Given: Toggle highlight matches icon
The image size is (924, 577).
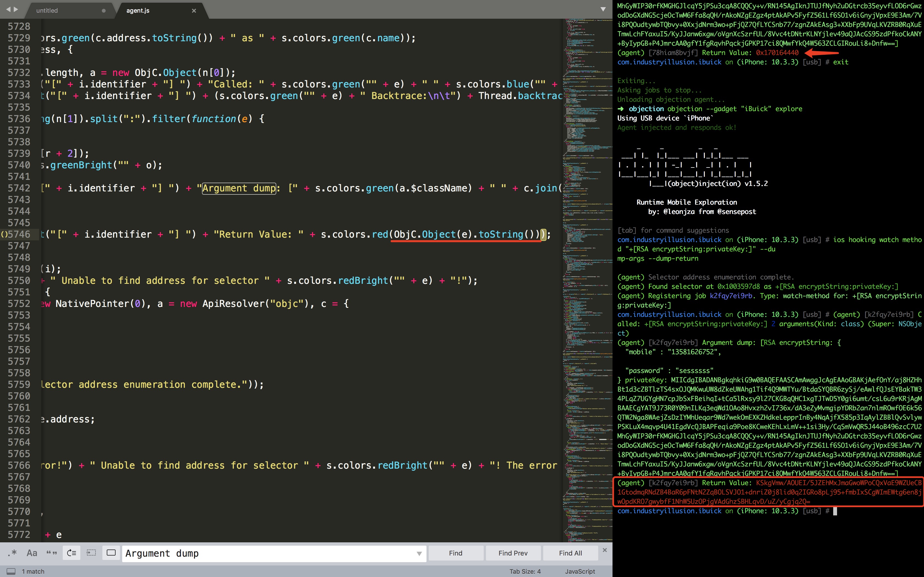Looking at the screenshot, I should (111, 553).
